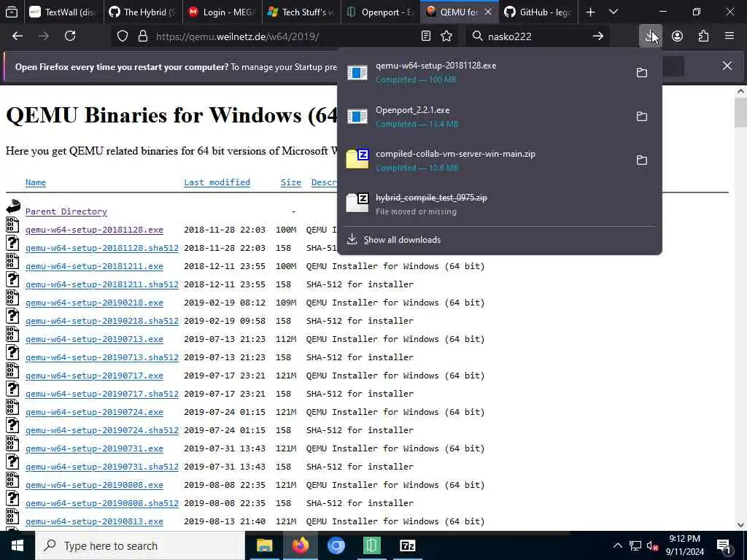Open the tracking protection shield icon
747x560 pixels.
123,36
